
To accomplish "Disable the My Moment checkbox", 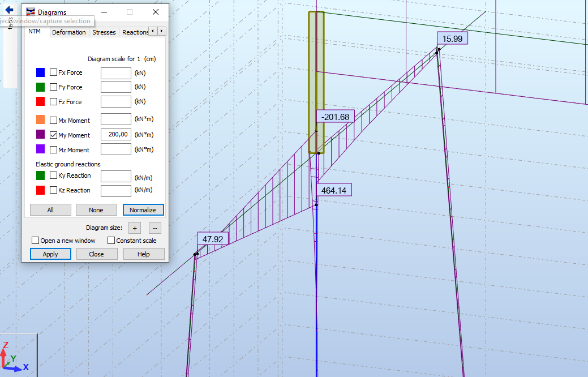I will click(x=53, y=135).
